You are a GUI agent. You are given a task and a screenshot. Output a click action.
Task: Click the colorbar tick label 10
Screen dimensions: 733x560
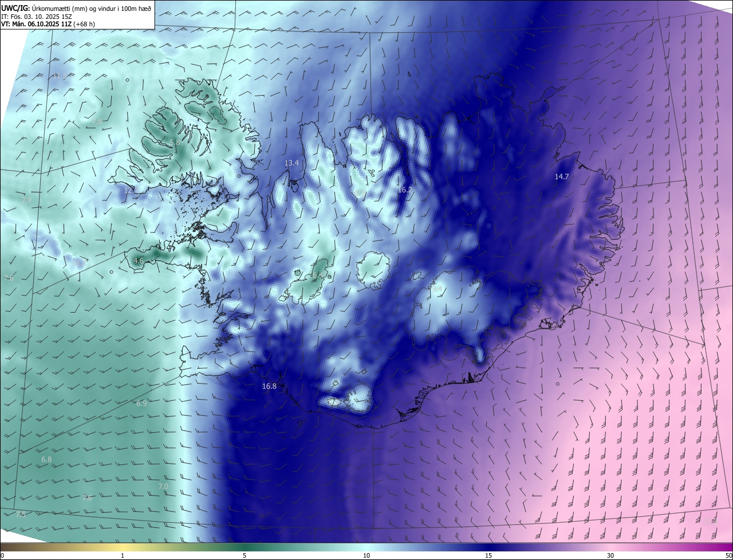(366, 556)
